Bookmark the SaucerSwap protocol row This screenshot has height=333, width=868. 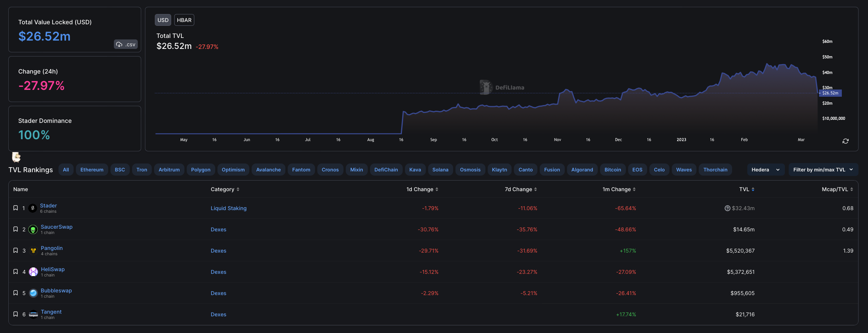16,229
